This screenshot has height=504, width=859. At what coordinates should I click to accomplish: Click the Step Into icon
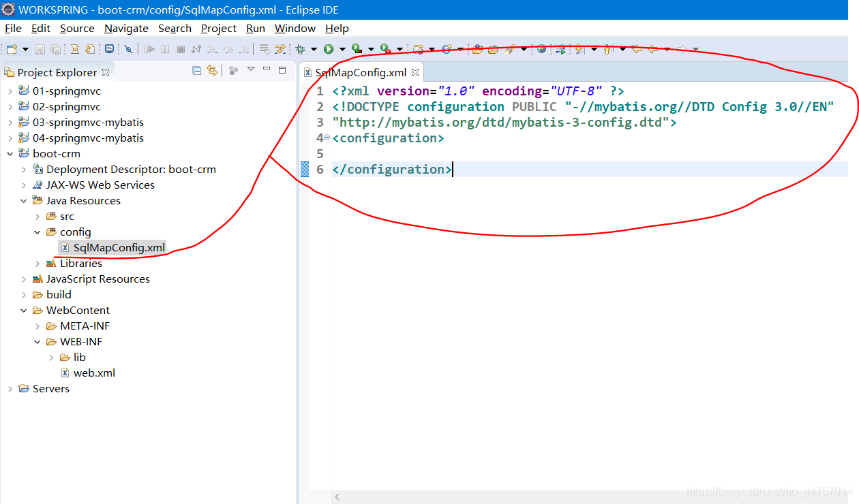click(212, 49)
